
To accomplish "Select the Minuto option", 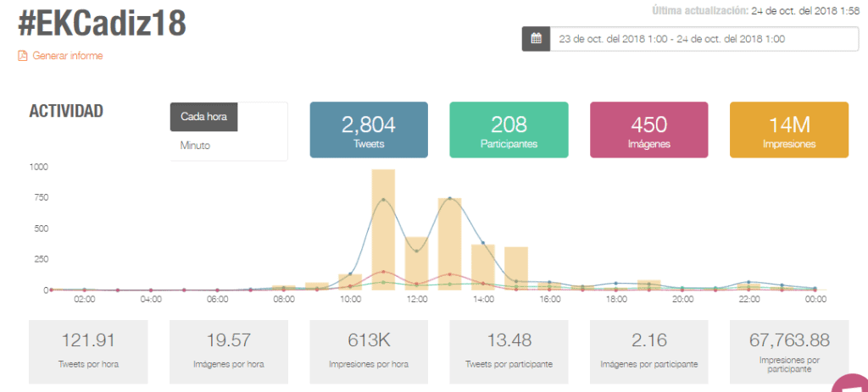I will click(x=195, y=146).
